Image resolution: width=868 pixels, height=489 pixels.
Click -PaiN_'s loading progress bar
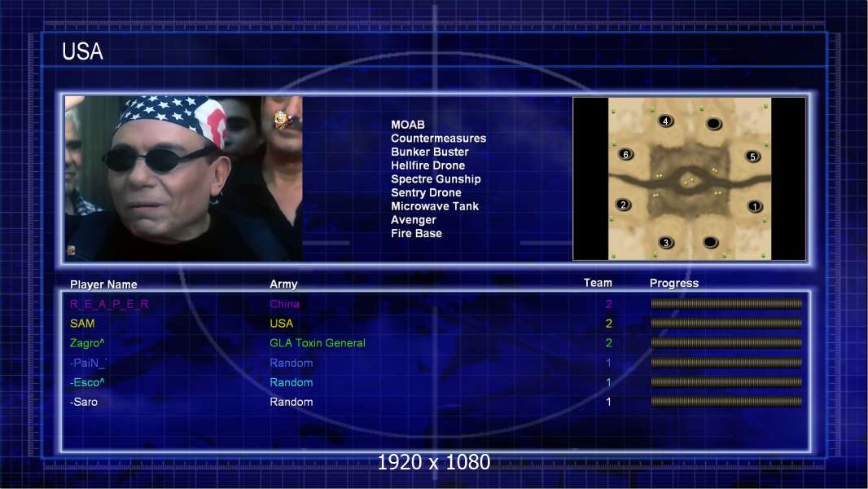(x=726, y=363)
